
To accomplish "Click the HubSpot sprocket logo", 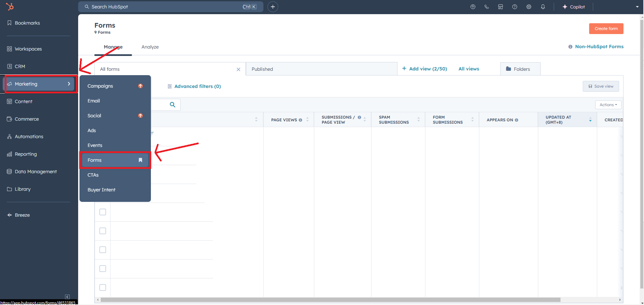I will coord(10,6).
